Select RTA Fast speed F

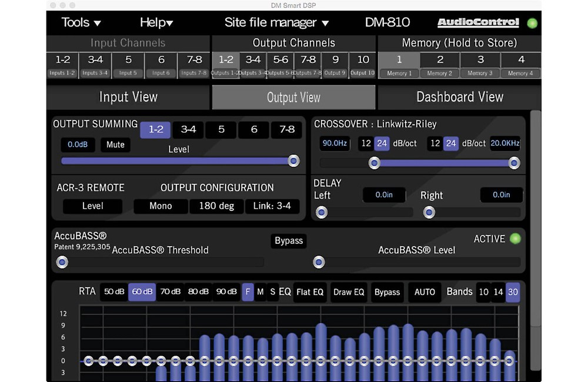248,292
